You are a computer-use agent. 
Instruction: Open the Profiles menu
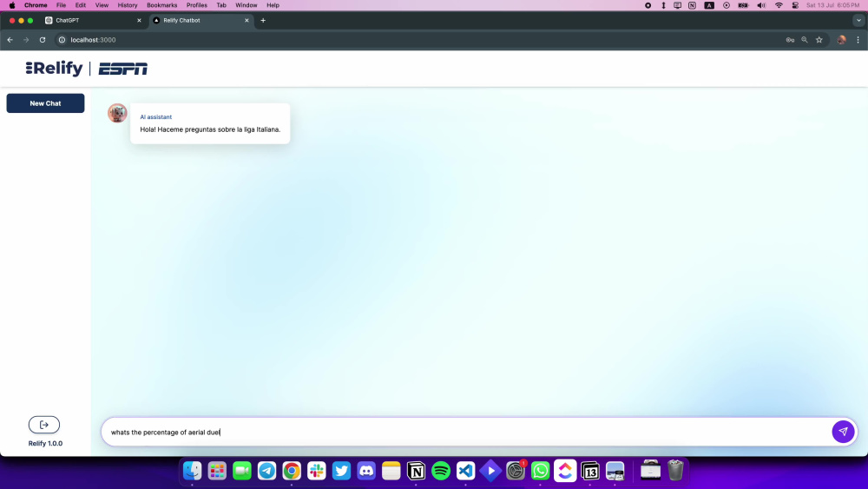(196, 5)
